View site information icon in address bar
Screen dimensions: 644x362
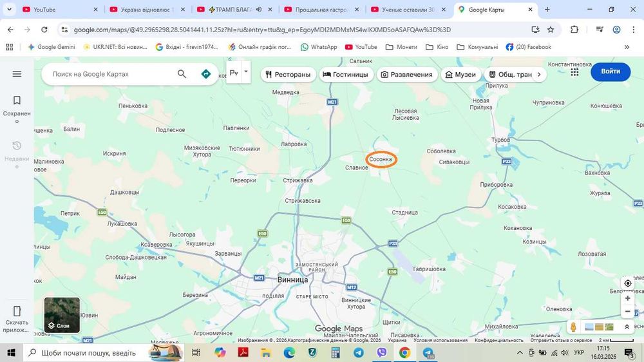[64, 30]
